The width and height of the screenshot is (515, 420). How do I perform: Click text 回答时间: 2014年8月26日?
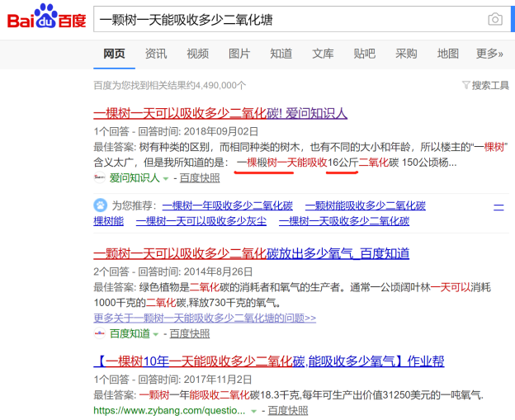[x=195, y=271]
